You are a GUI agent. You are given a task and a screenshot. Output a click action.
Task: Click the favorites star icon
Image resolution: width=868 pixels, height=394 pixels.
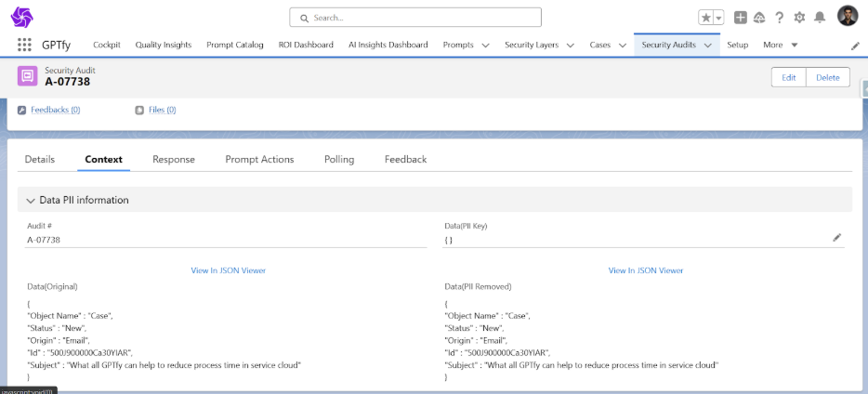point(706,18)
